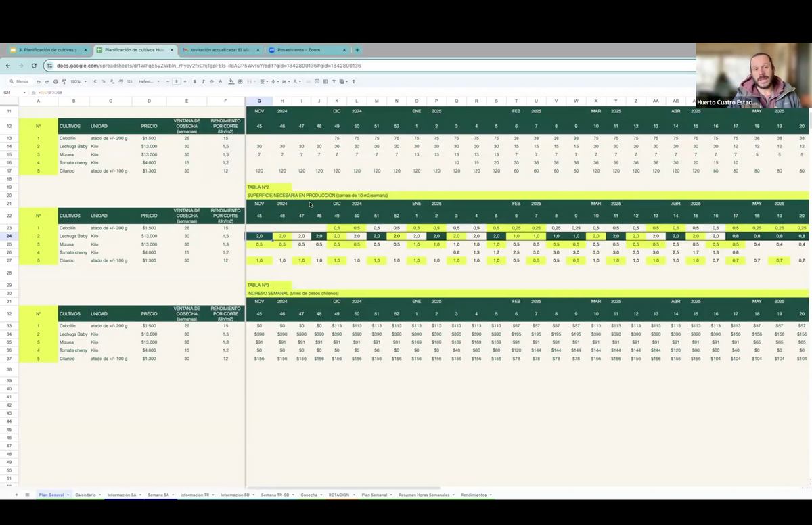Screen dimensions: 812x525
Task: Switch to the Calendario sheet tab
Action: coord(85,495)
